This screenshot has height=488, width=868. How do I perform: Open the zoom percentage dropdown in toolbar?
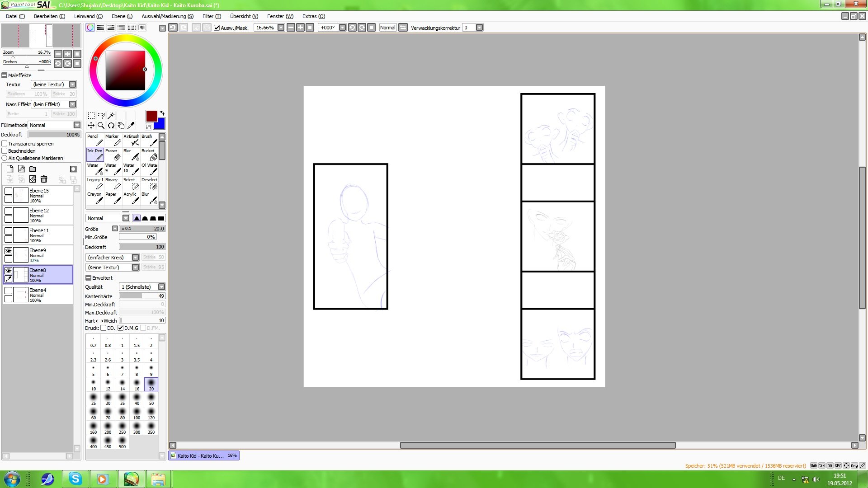coord(281,28)
